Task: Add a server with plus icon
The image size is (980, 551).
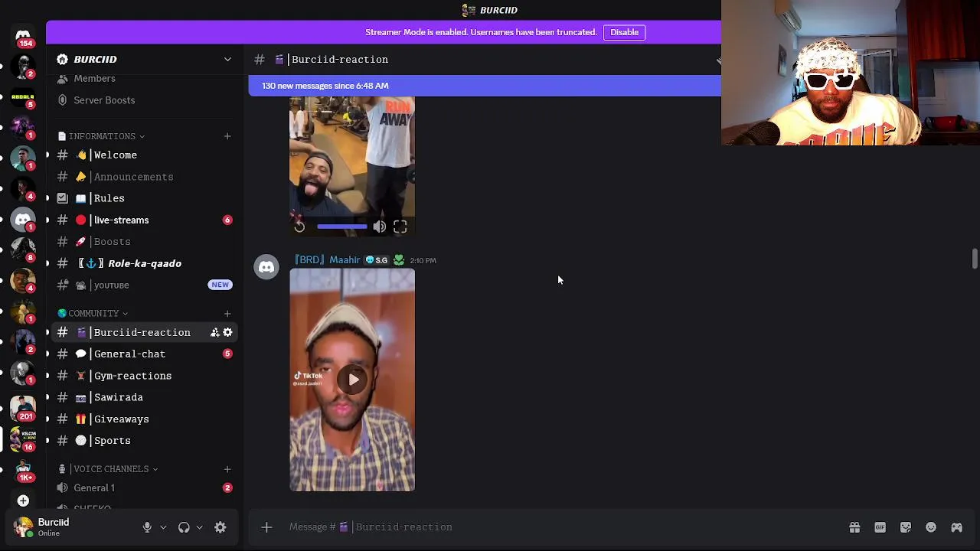Action: coord(23,500)
